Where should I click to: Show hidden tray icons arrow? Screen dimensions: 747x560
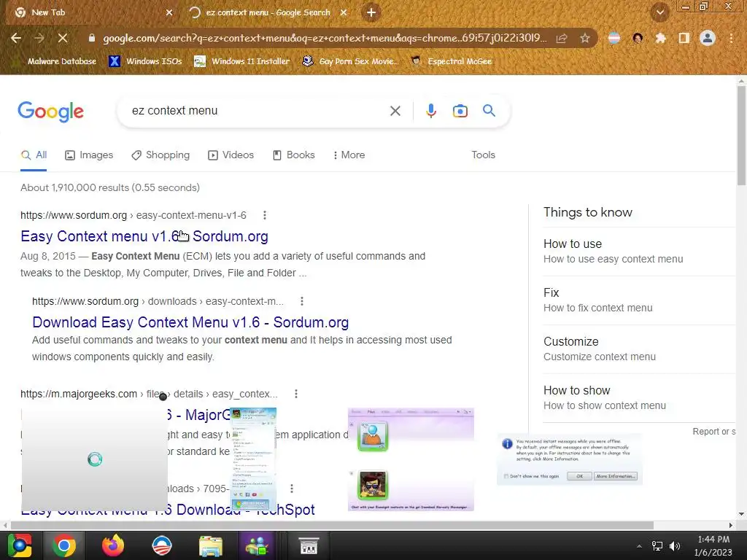639,546
